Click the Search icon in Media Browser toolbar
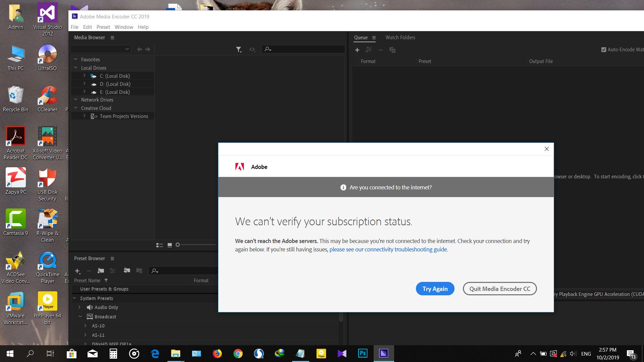The width and height of the screenshot is (644, 362). pos(268,49)
